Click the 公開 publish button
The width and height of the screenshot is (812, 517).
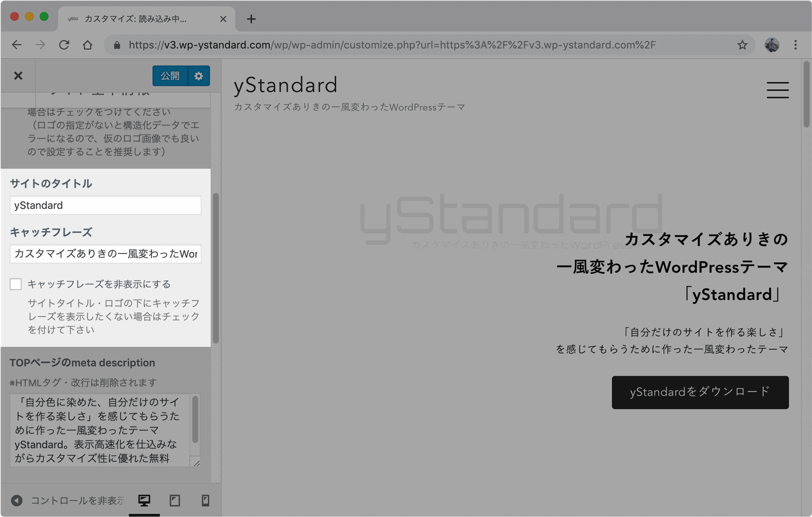click(x=170, y=76)
